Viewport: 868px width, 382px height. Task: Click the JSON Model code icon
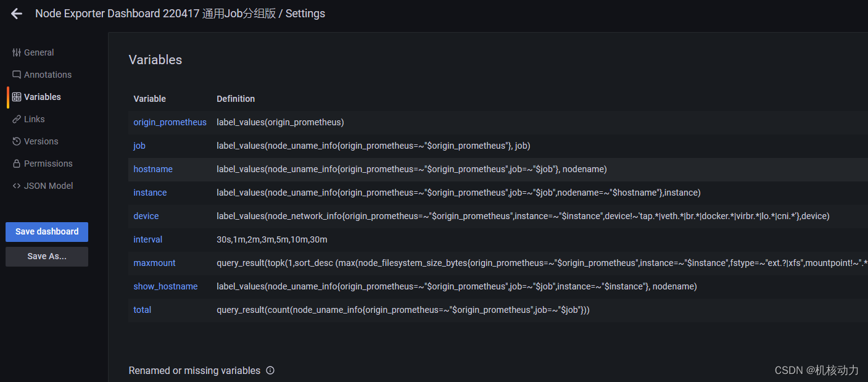(x=17, y=186)
